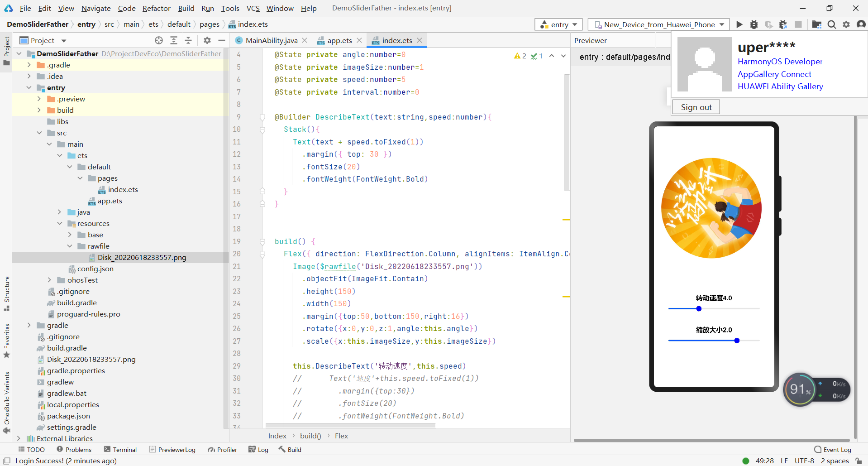Open config.json in the project tree
The height and width of the screenshot is (466, 868).
pos(95,269)
